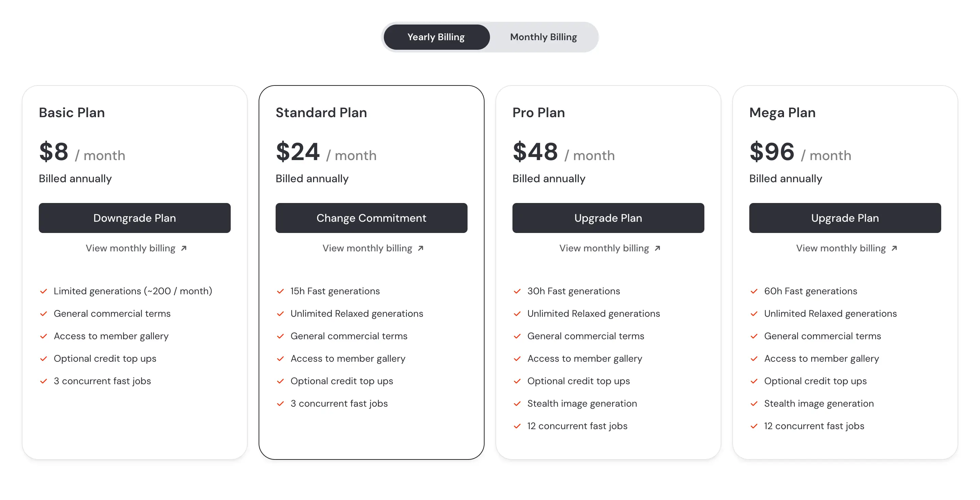
Task: Upgrade to the Mega Plan
Action: [x=845, y=218]
